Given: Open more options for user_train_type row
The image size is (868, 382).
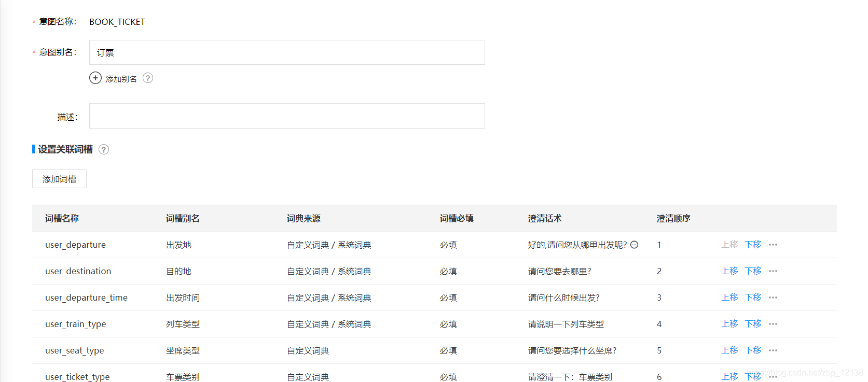Looking at the screenshot, I should pyautogui.click(x=773, y=324).
